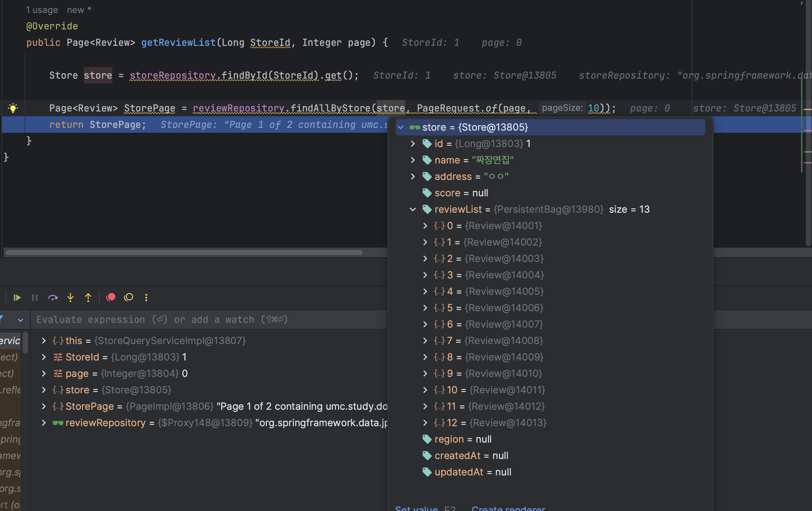Viewport: 812px width, 511px height.
Task: Click the yellow light bulb intention icon
Action: (13, 108)
